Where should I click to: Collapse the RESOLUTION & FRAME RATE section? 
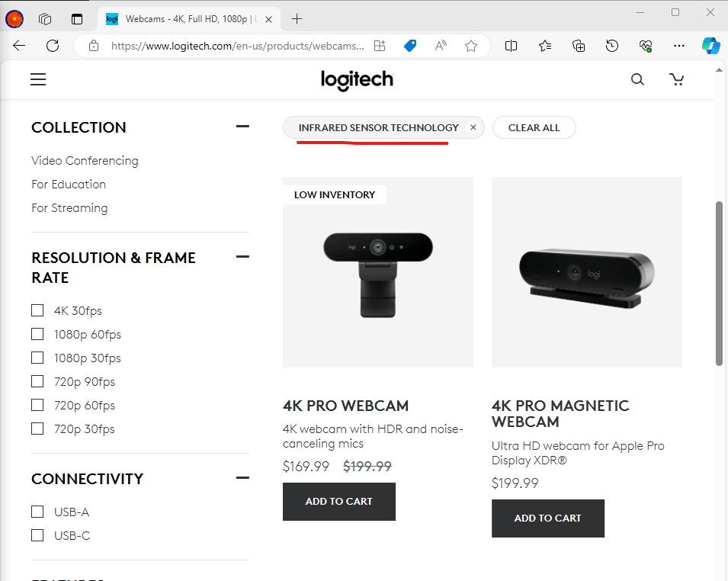(242, 257)
